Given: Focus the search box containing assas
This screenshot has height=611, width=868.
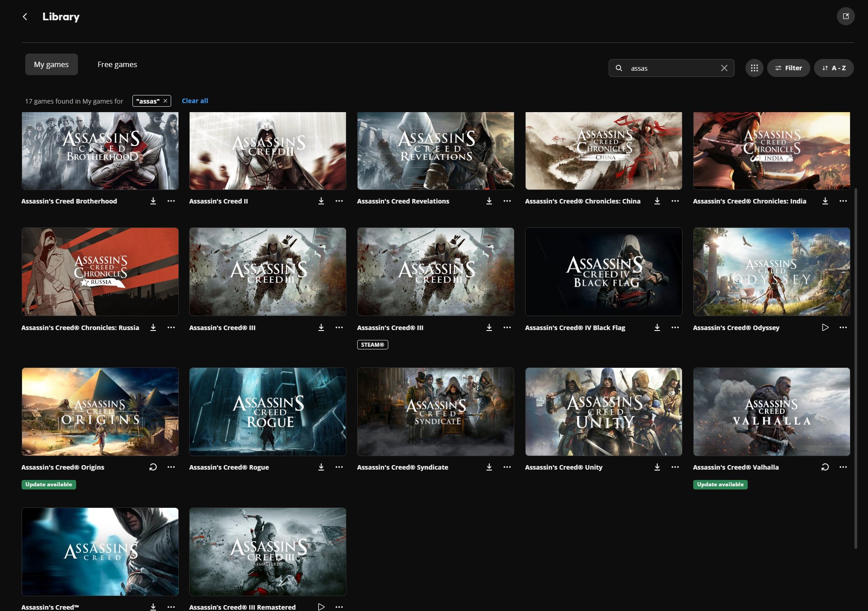Looking at the screenshot, I should tap(672, 68).
